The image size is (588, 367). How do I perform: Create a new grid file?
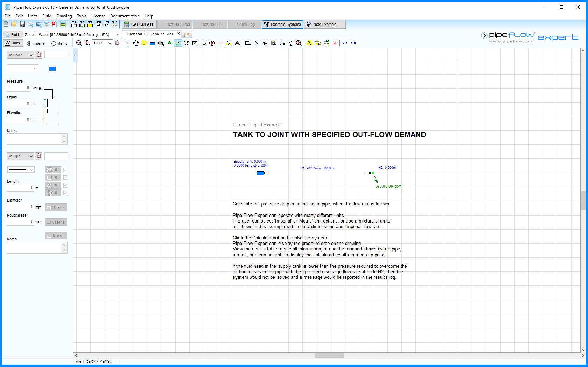(6, 24)
